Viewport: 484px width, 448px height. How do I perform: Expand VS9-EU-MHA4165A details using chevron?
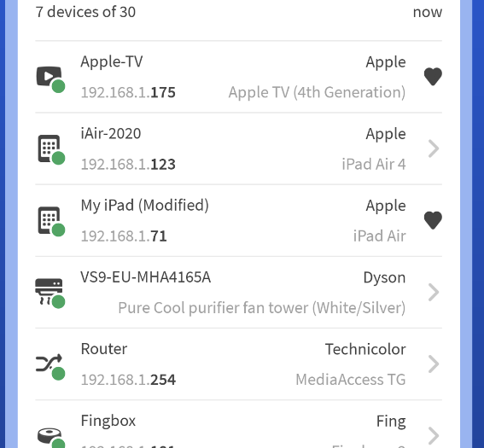tap(434, 292)
